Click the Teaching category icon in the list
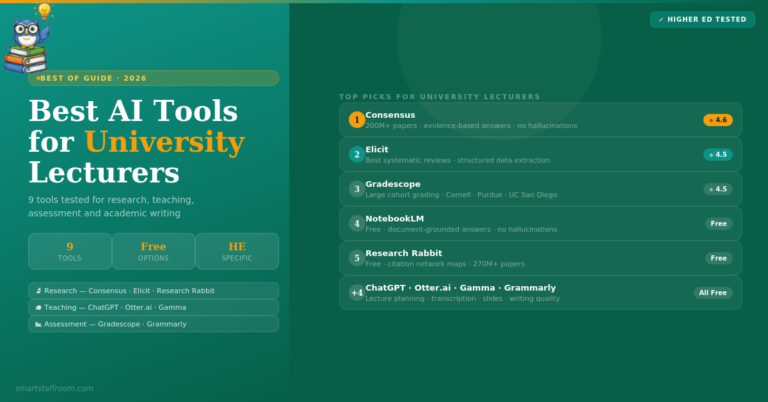The image size is (768, 402). [38, 307]
